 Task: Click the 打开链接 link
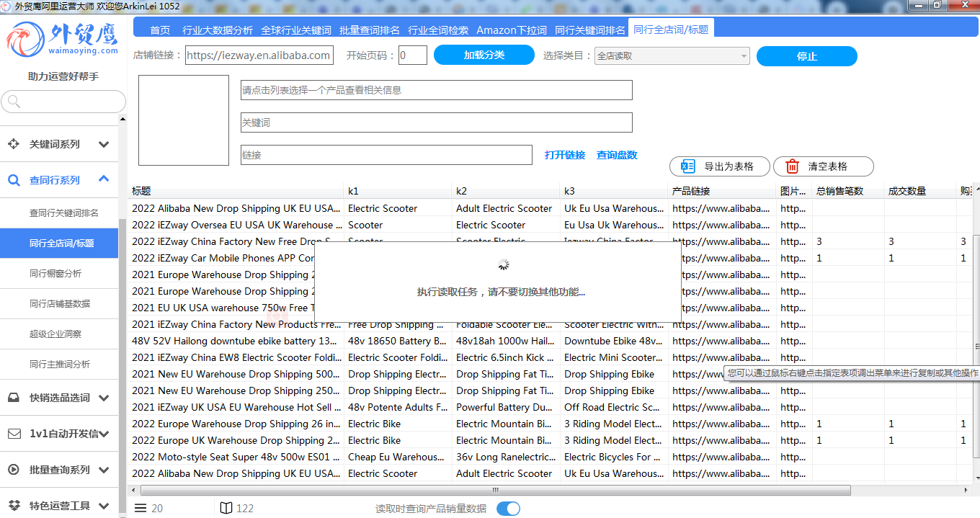coord(565,155)
